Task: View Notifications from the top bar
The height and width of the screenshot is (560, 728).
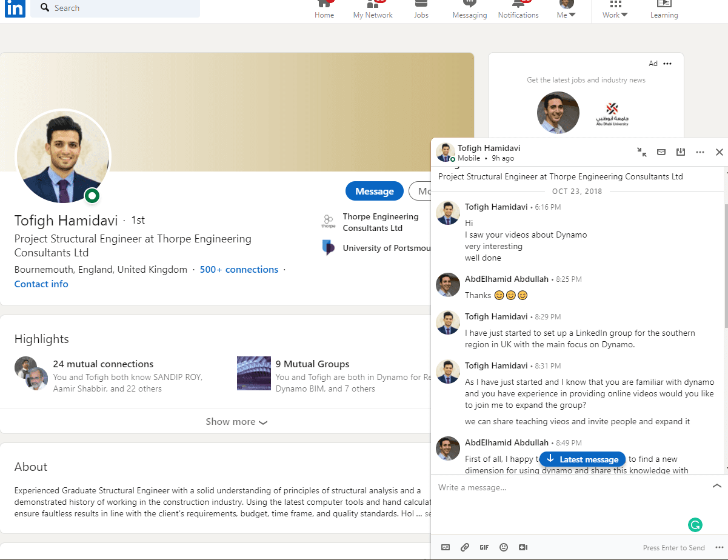Action: tap(518, 10)
